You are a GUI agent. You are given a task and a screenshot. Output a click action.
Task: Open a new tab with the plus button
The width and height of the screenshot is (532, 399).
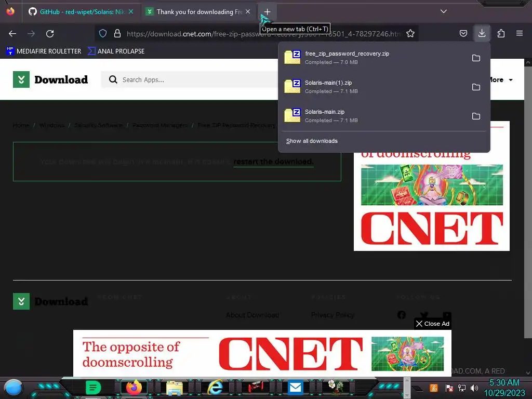tap(268, 12)
